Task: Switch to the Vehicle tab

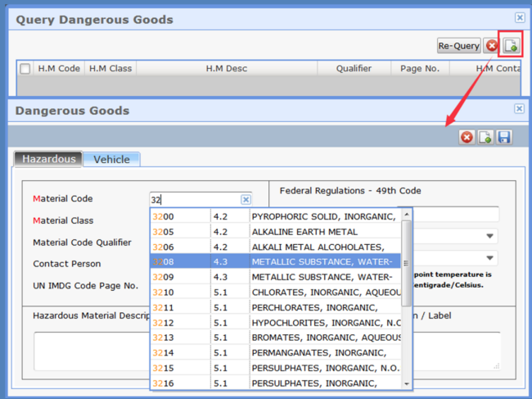Action: click(x=111, y=159)
